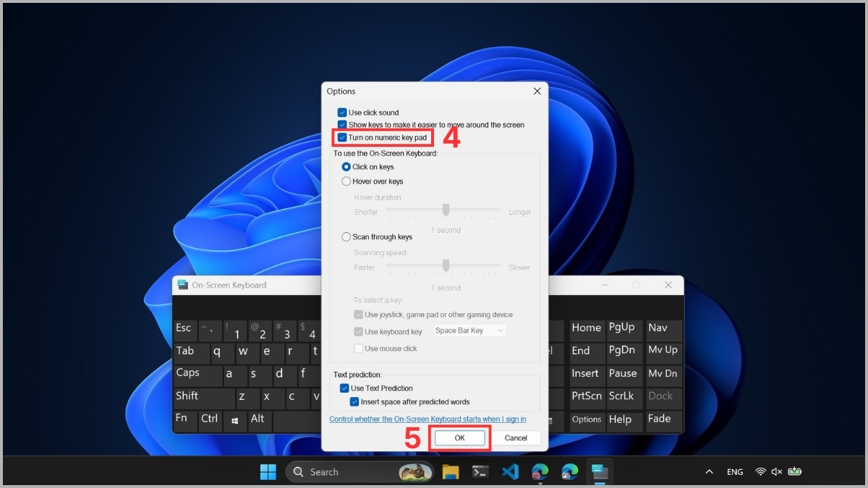Image resolution: width=868 pixels, height=488 pixels.
Task: Toggle the Use Text Prediction checkbox
Action: click(344, 388)
